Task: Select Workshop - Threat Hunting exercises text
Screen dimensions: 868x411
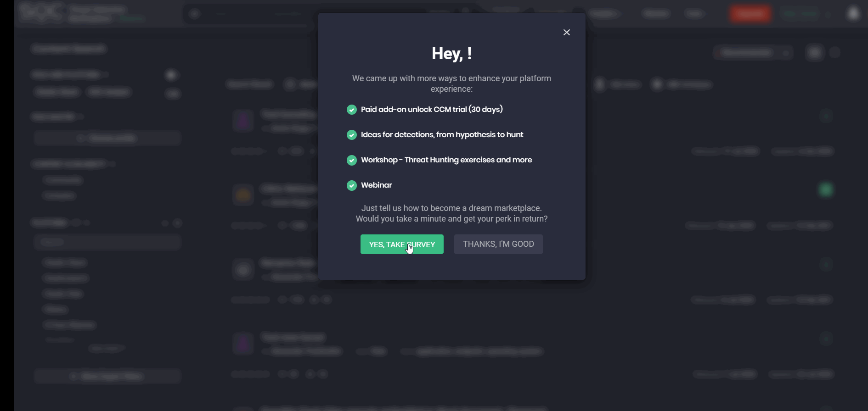Action: [x=446, y=160]
